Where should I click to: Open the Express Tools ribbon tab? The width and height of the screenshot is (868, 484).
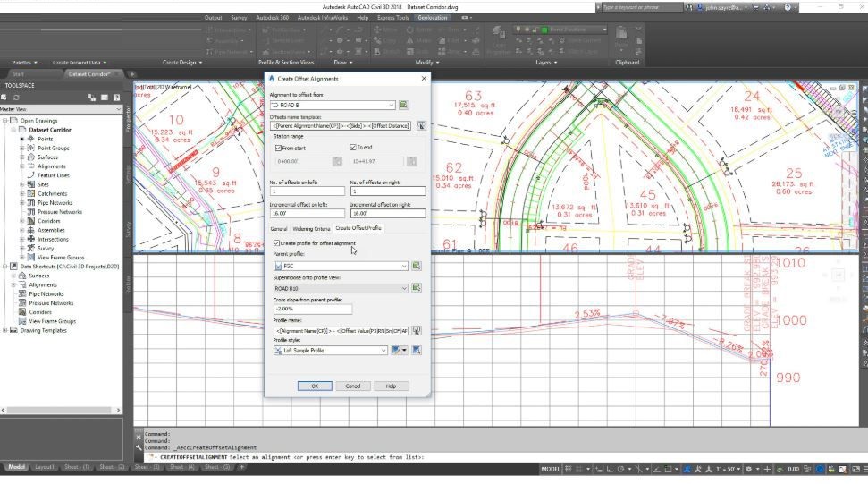[393, 18]
